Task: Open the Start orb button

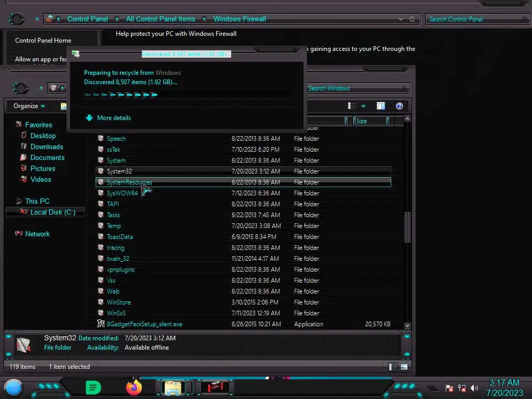Action: click(14, 388)
